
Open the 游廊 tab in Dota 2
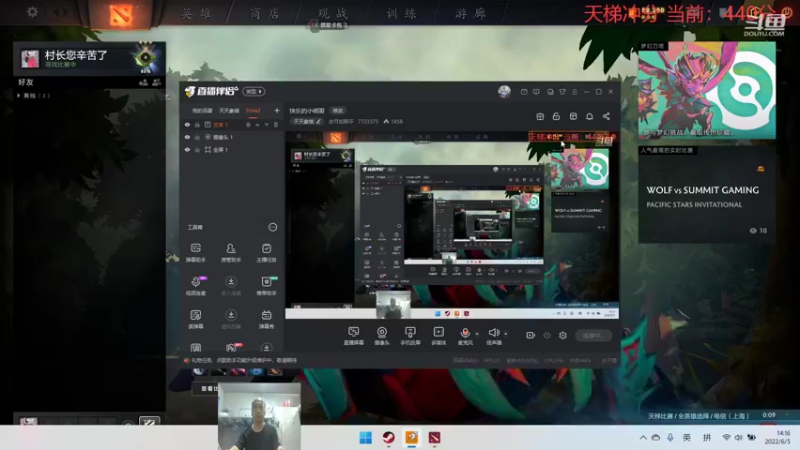(470, 13)
